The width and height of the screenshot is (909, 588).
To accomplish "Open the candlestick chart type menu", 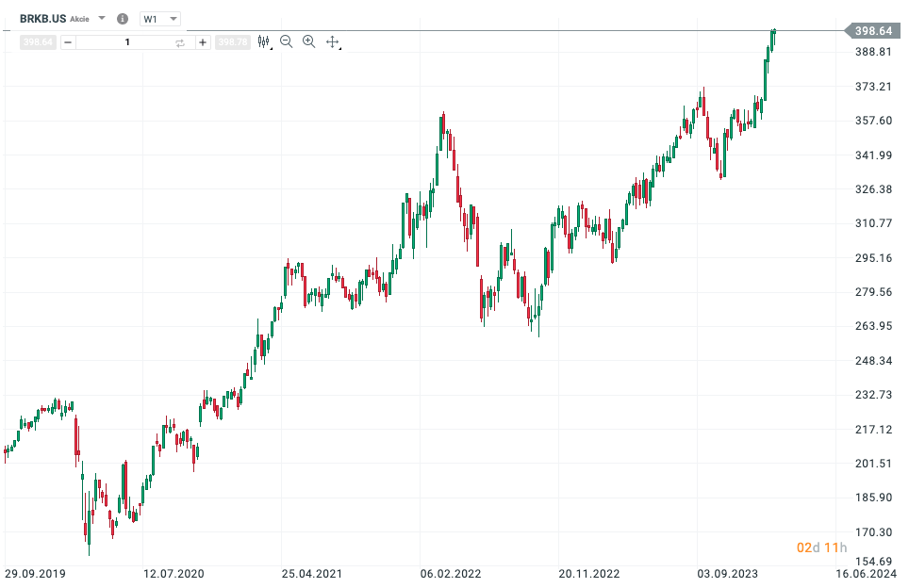I will 264,41.
